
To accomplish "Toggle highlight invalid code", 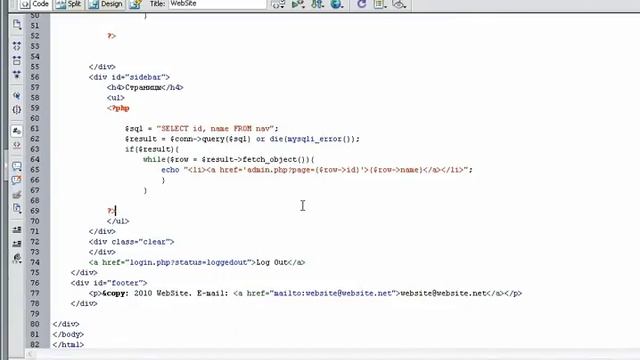I will (17, 145).
